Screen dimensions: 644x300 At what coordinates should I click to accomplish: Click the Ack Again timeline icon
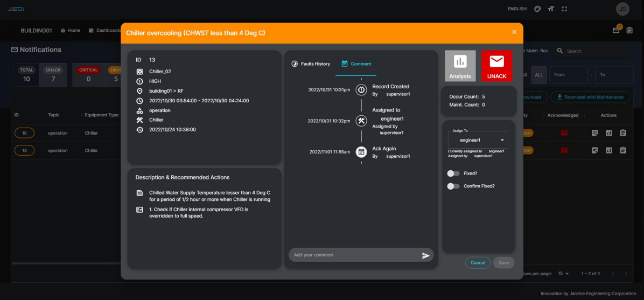pos(361,152)
